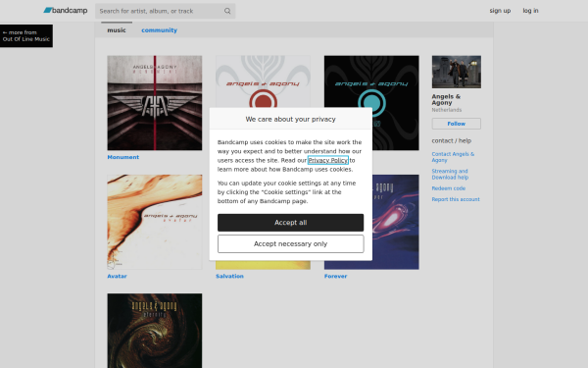This screenshot has height=368, width=588.
Task: Open the Monument album title link
Action: point(123,157)
